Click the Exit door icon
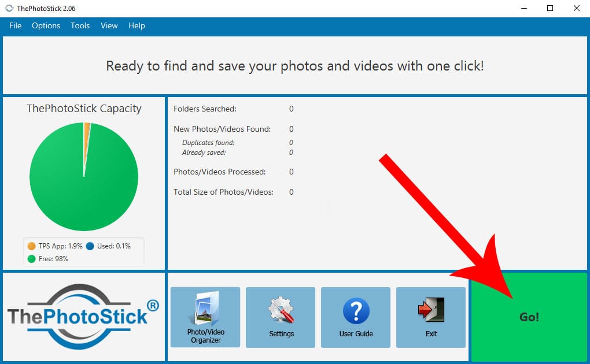The width and height of the screenshot is (590, 364). (430, 307)
